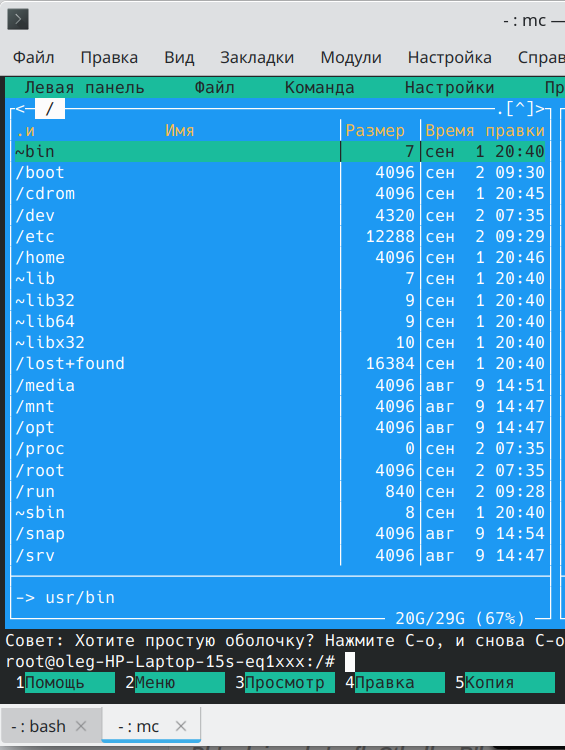The height and width of the screenshot is (750, 565).
Task: Open mc's Настройки menu
Action: tap(450, 88)
